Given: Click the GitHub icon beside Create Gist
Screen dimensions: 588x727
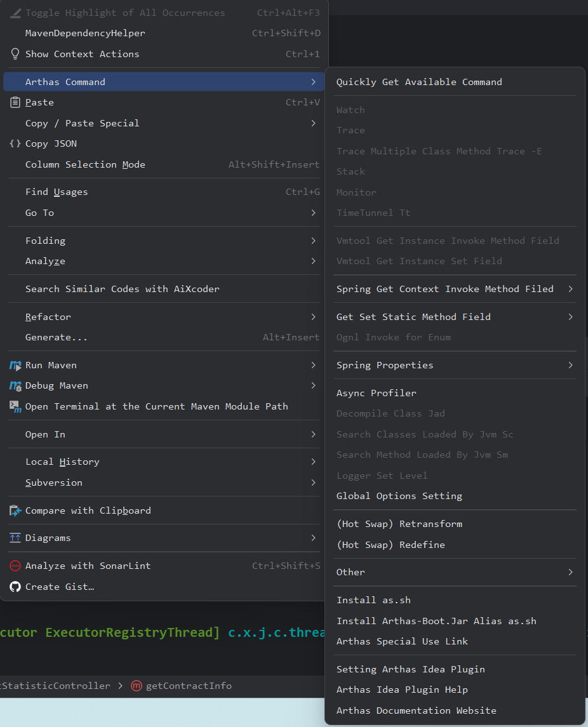Looking at the screenshot, I should [x=15, y=587].
